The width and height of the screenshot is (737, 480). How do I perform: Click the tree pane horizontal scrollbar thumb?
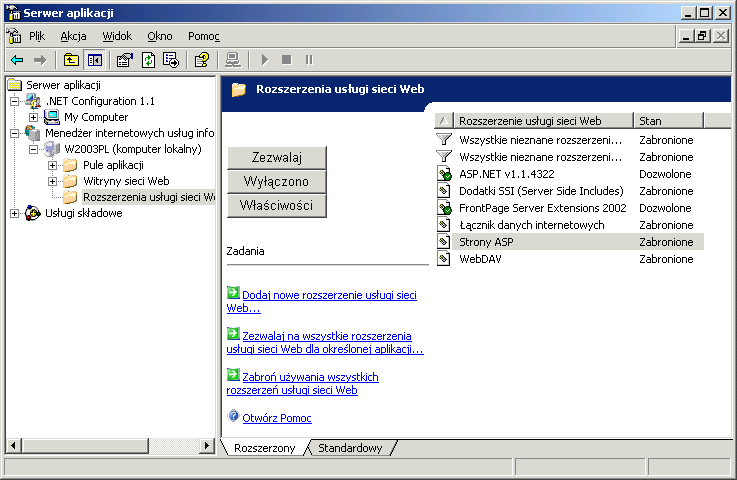[85, 445]
